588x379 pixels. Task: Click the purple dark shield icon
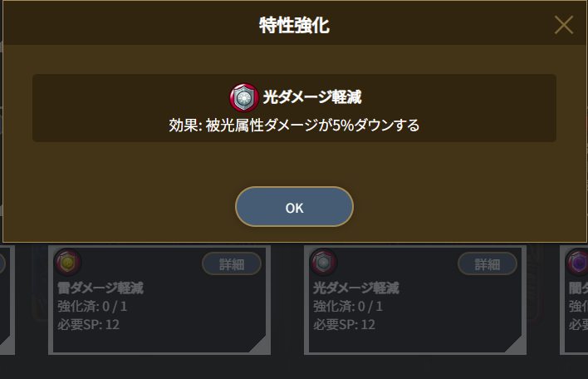(577, 262)
